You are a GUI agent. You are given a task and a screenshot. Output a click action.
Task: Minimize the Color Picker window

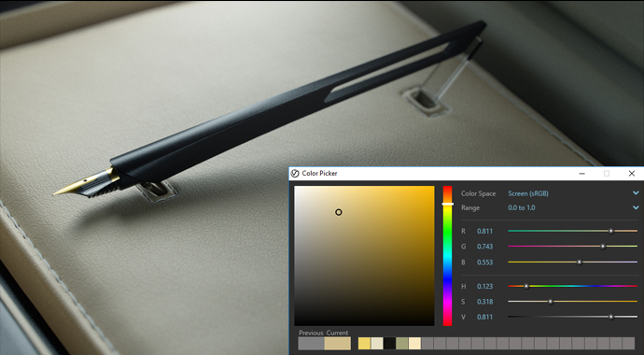[582, 174]
